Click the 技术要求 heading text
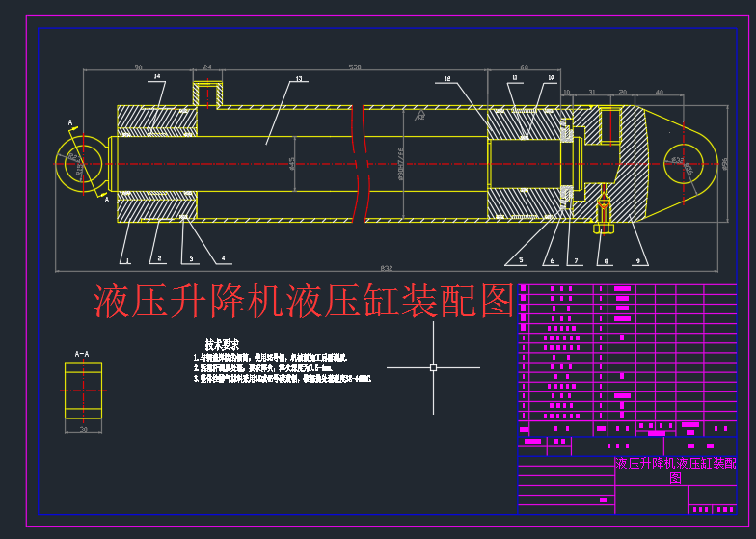This screenshot has width=756, height=539. click(222, 345)
